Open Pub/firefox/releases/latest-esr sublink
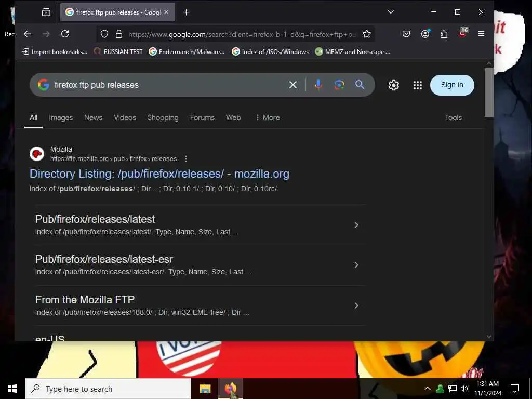 tap(104, 259)
